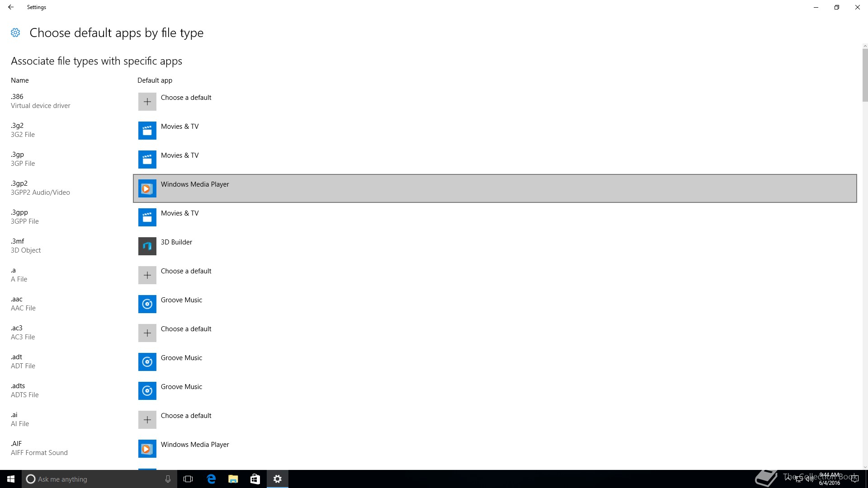Screen dimensions: 868x488
Task: Launch Microsoft Edge from the taskbar
Action: (211, 479)
